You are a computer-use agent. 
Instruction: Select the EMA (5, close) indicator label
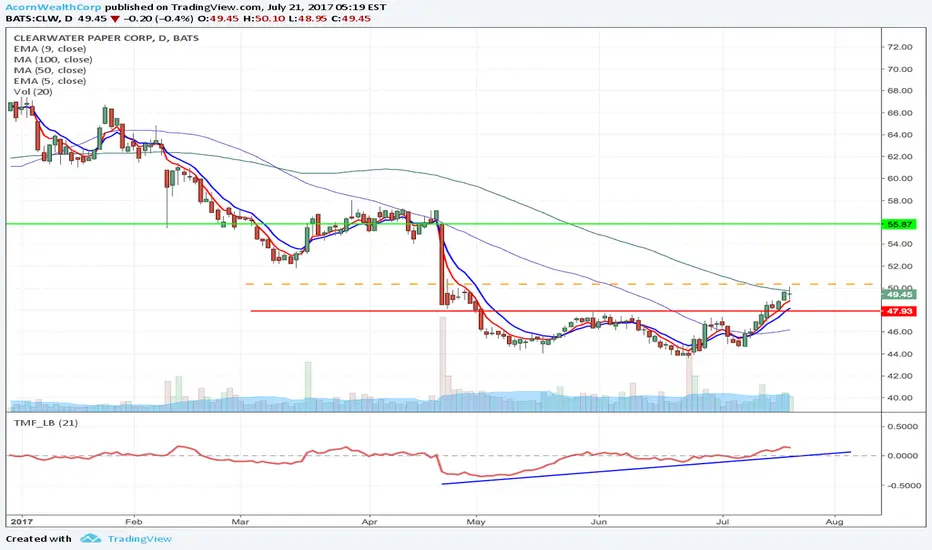[x=50, y=81]
